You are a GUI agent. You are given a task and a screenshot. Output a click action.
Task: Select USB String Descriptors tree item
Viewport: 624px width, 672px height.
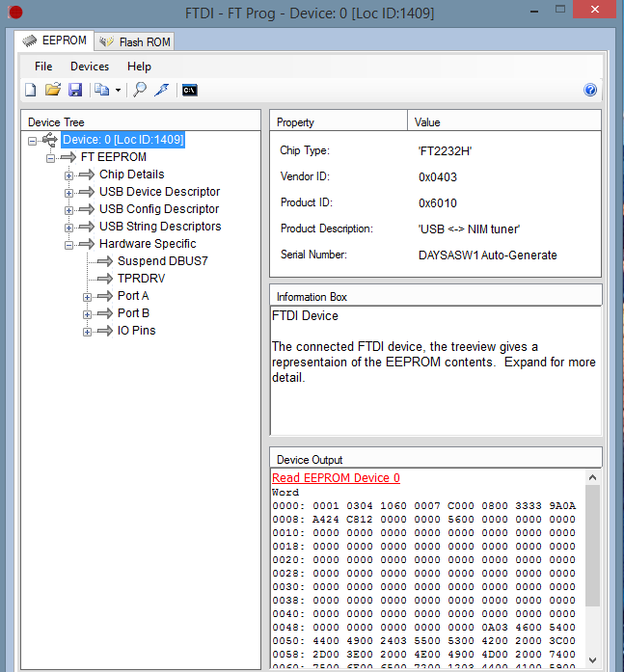(160, 227)
